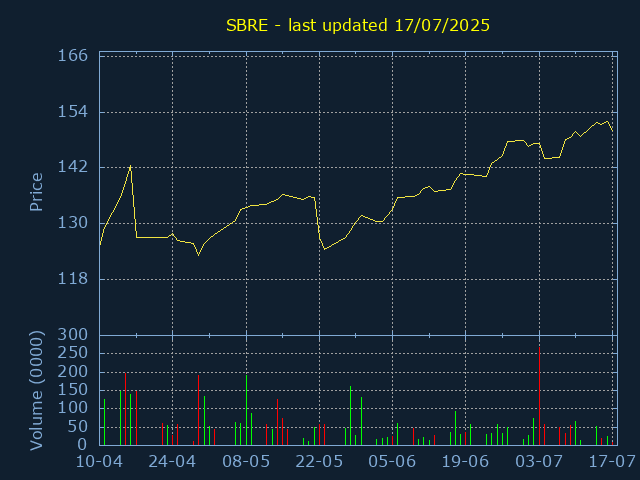This screenshot has height=480, width=640.
Task: Click the 17-07 date label
Action: (612, 462)
